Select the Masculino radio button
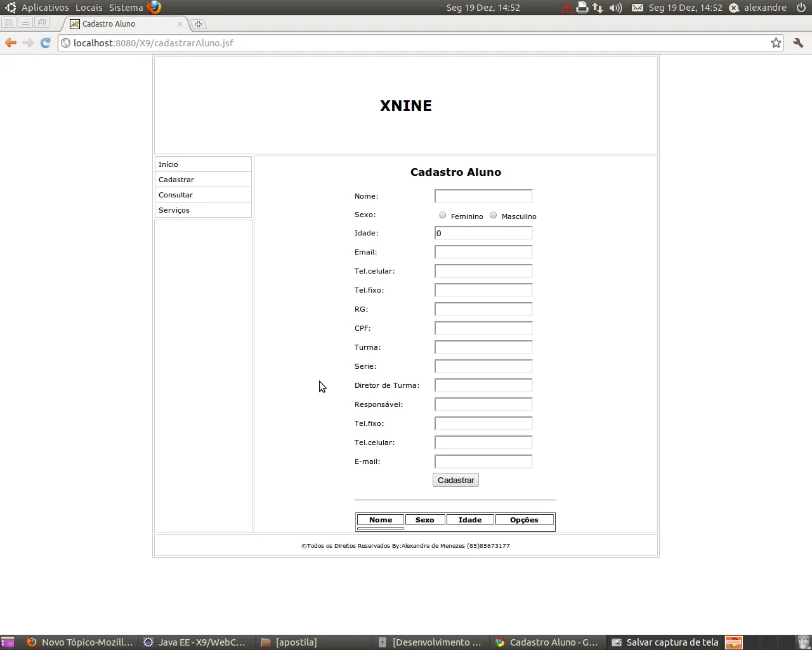This screenshot has width=812, height=650. coord(494,215)
